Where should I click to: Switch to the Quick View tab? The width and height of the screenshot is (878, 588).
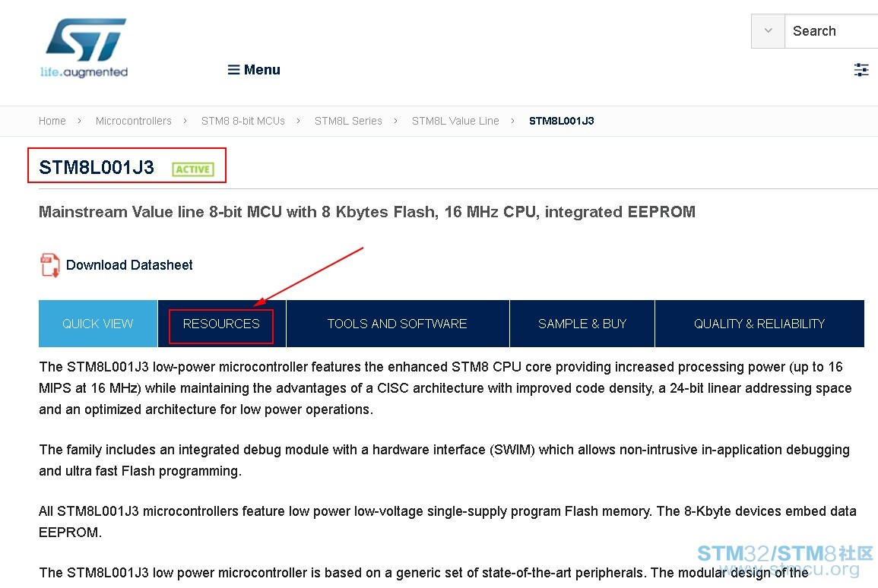pyautogui.click(x=98, y=324)
